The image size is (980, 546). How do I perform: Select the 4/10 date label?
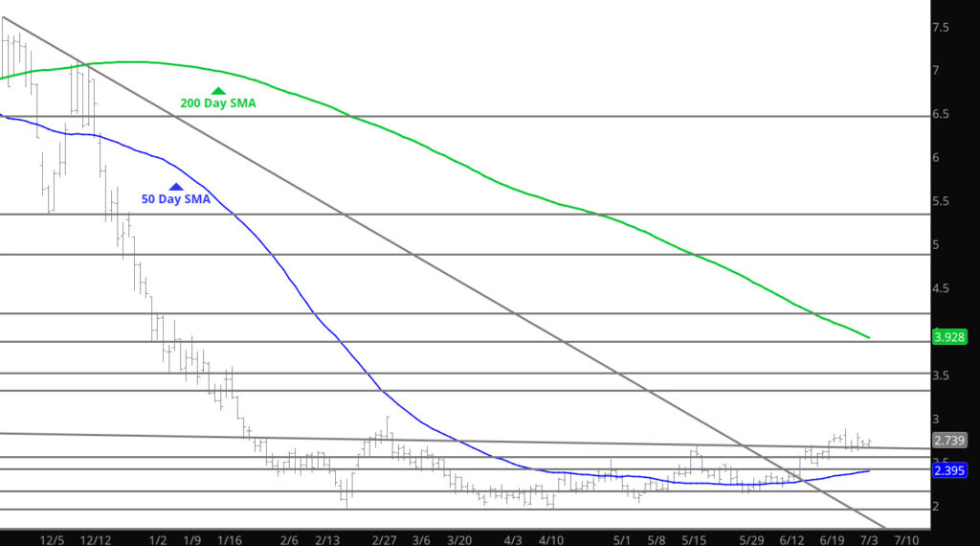coord(550,539)
